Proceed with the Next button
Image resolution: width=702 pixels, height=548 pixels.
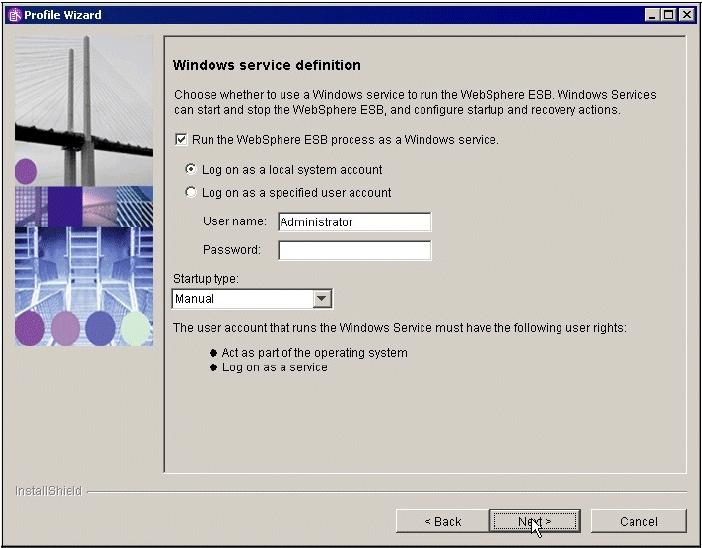[x=535, y=521]
